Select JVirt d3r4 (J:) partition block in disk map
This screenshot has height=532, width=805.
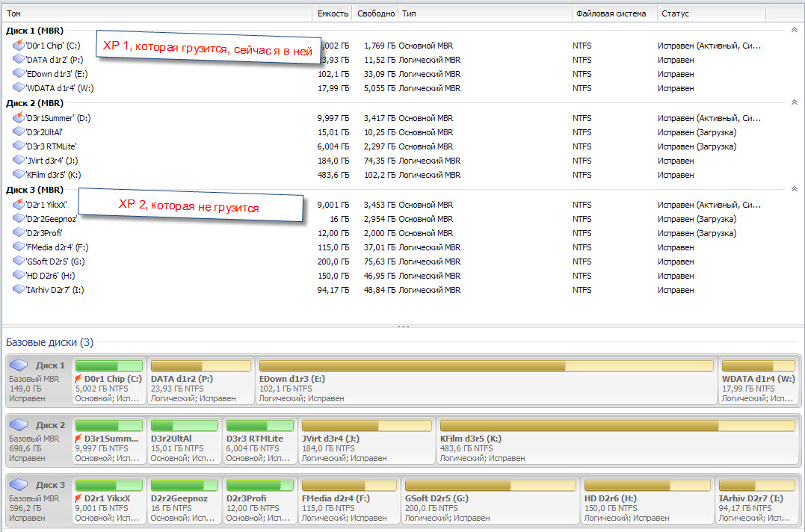[x=366, y=441]
